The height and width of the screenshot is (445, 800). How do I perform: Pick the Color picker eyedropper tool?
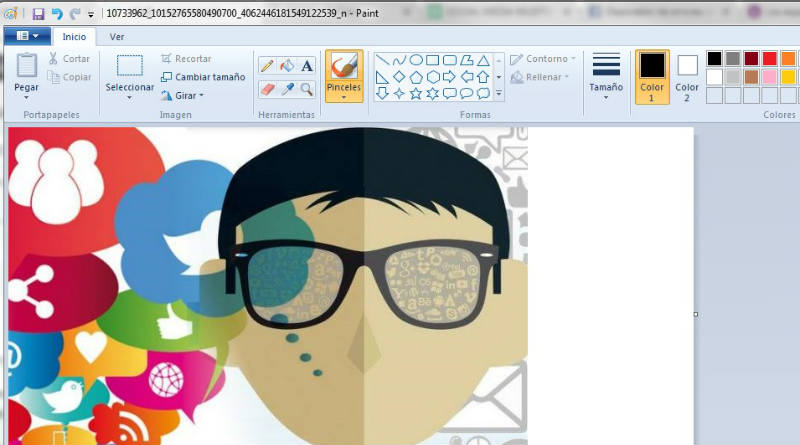287,89
